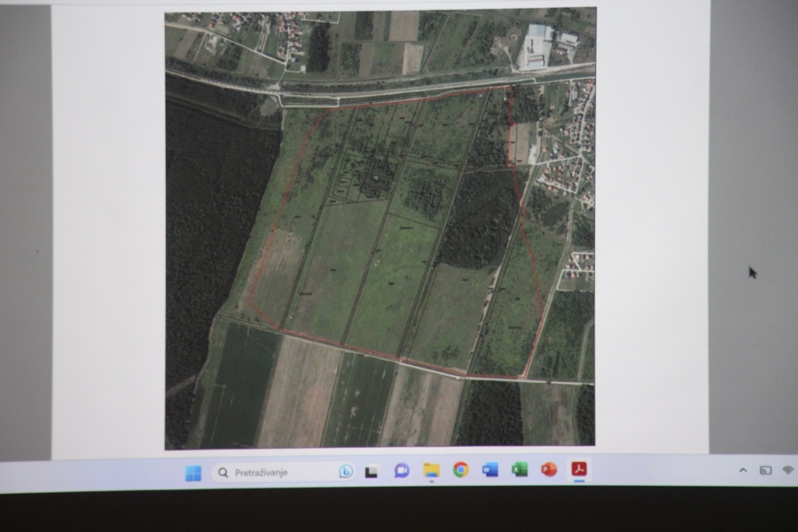Open Microsoft Word from the taskbar
This screenshot has height=532, width=798.
(490, 469)
